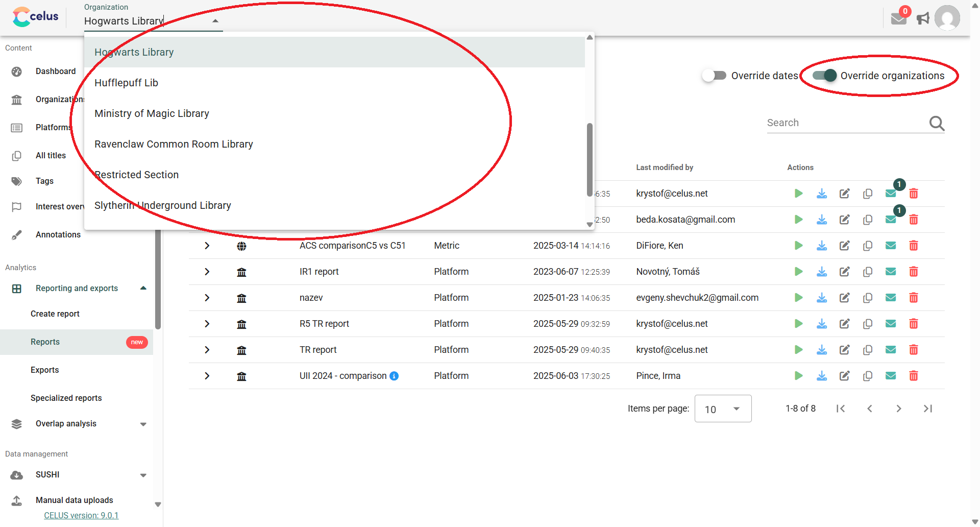This screenshot has height=527, width=980.
Task: Expand Overlap analysis menu
Action: coord(143,424)
